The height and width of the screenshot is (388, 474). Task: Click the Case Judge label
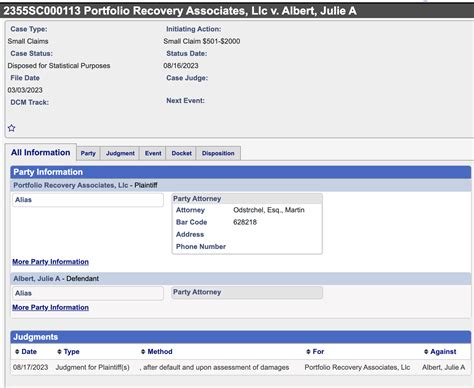187,78
